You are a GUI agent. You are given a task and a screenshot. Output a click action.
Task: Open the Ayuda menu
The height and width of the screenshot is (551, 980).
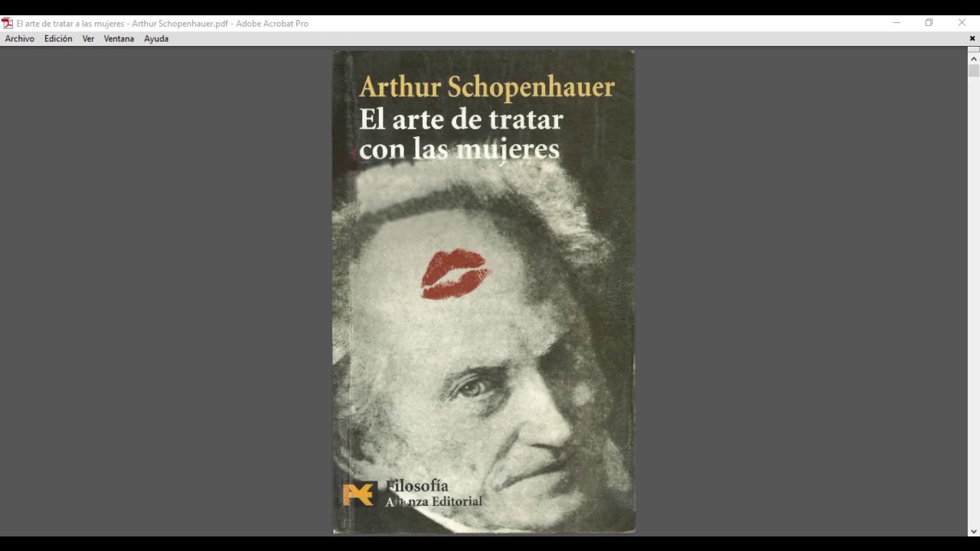coord(156,38)
